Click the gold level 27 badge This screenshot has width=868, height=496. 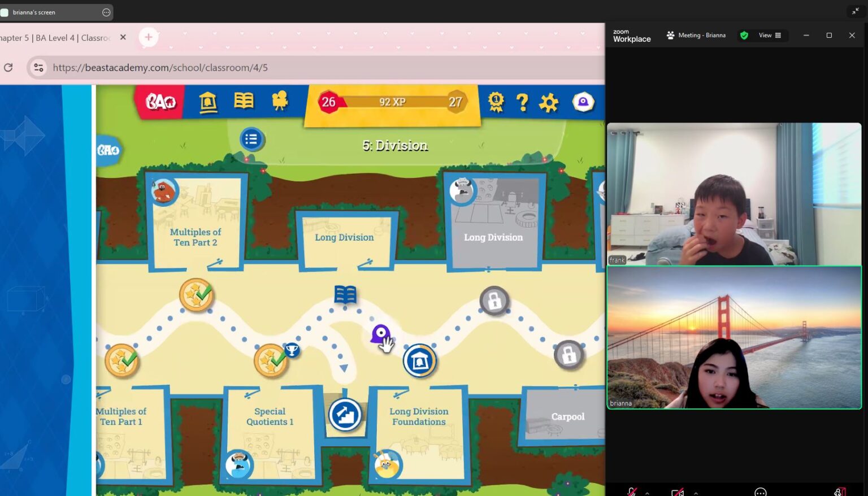click(x=455, y=102)
